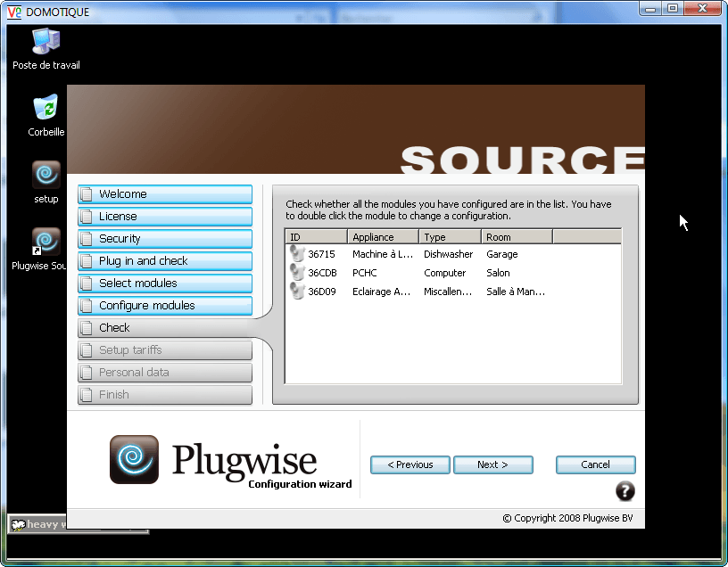Minimize the DOMOTIQUE window
The width and height of the screenshot is (728, 567).
pyautogui.click(x=650, y=9)
